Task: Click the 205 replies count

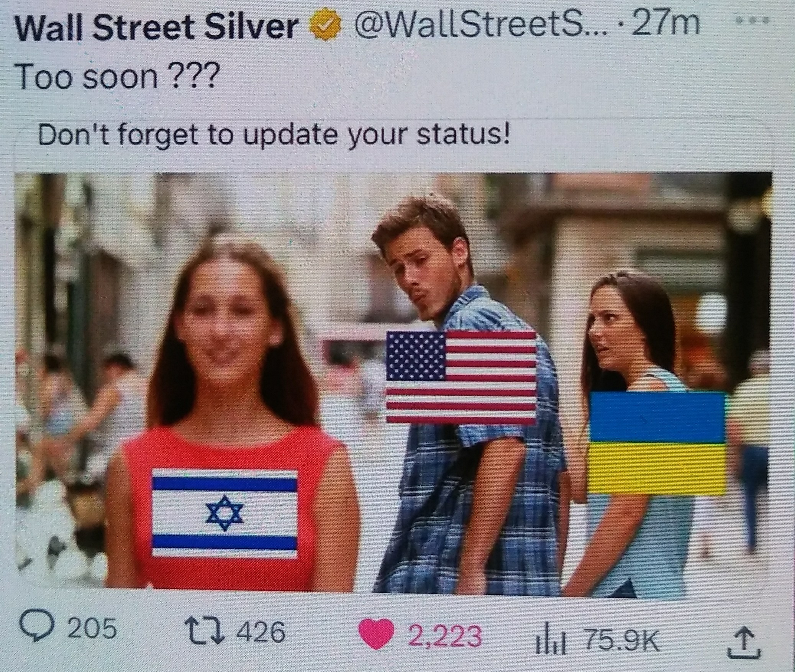Action: 92,628
